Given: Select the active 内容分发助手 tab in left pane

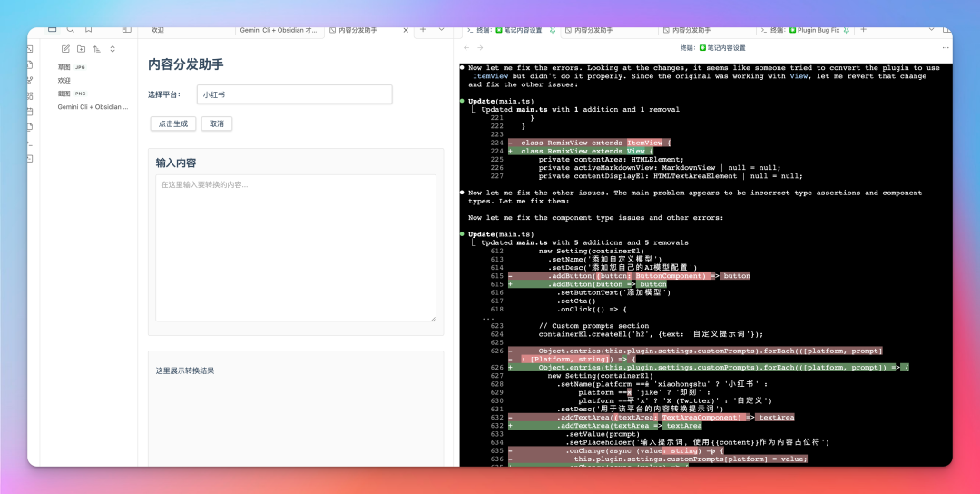Looking at the screenshot, I should tap(358, 30).
